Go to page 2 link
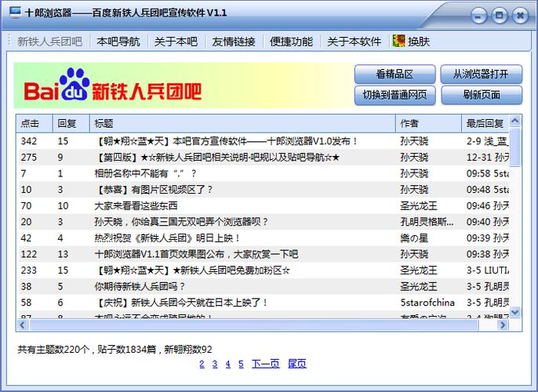This screenshot has width=538, height=392. tap(202, 364)
